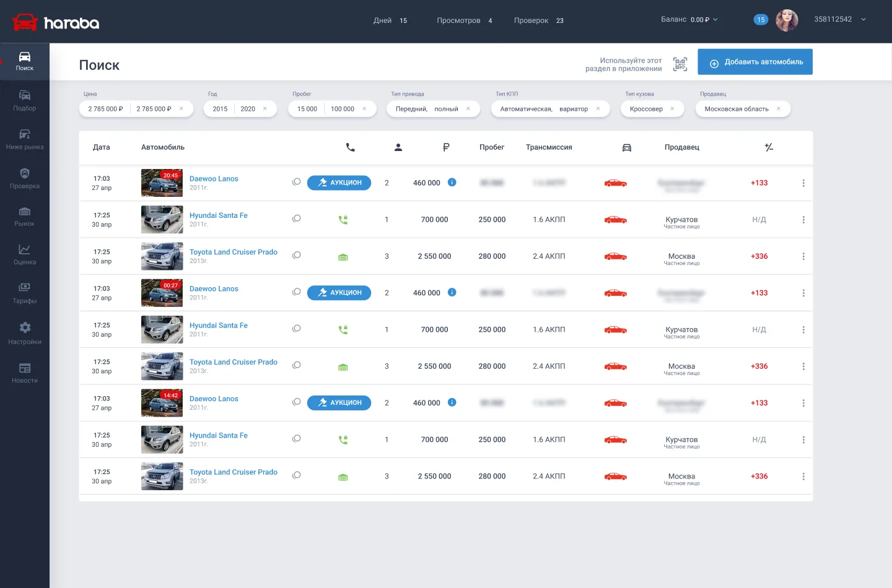This screenshot has height=588, width=892.
Task: Click the Оценка chart icon
Action: tap(25, 249)
